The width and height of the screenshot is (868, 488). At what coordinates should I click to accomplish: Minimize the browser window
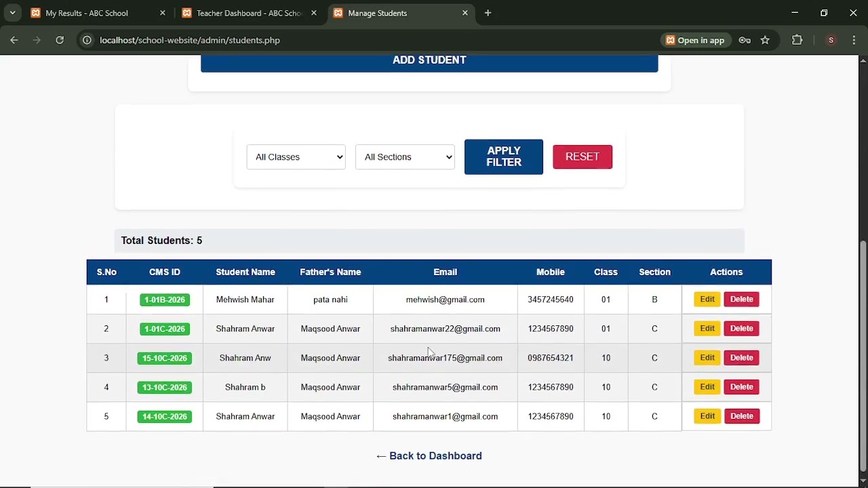point(795,13)
